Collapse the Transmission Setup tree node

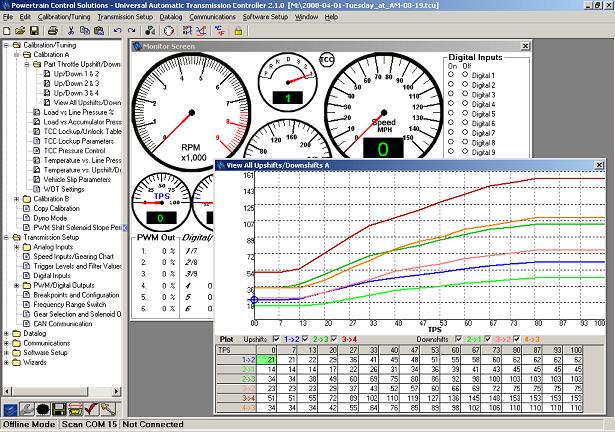click(7, 237)
